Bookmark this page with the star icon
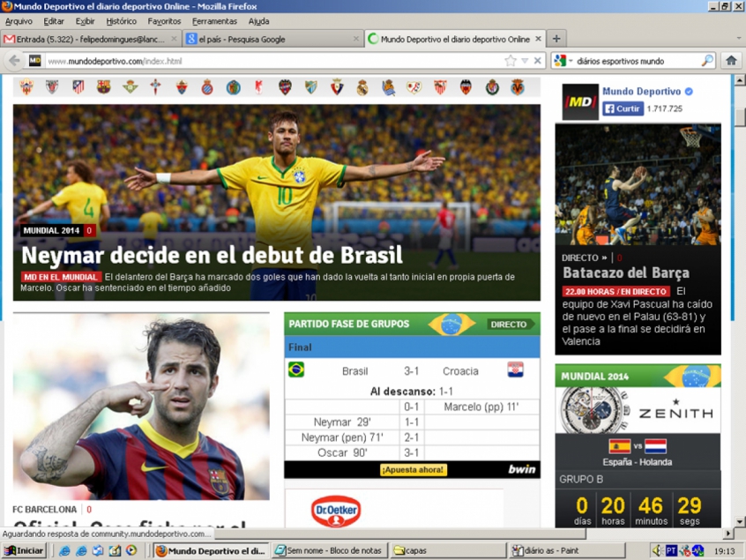Image resolution: width=746 pixels, height=560 pixels. [510, 61]
